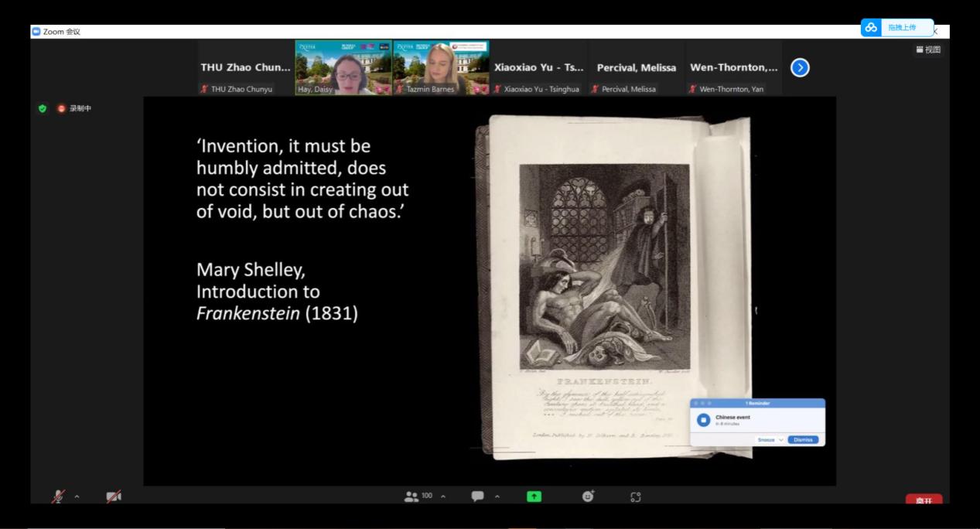Expand the arrow next to participants count

point(443,496)
